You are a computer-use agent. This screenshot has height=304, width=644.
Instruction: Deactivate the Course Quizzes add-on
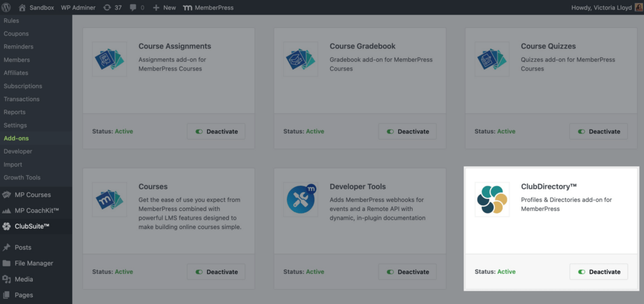pos(599,132)
